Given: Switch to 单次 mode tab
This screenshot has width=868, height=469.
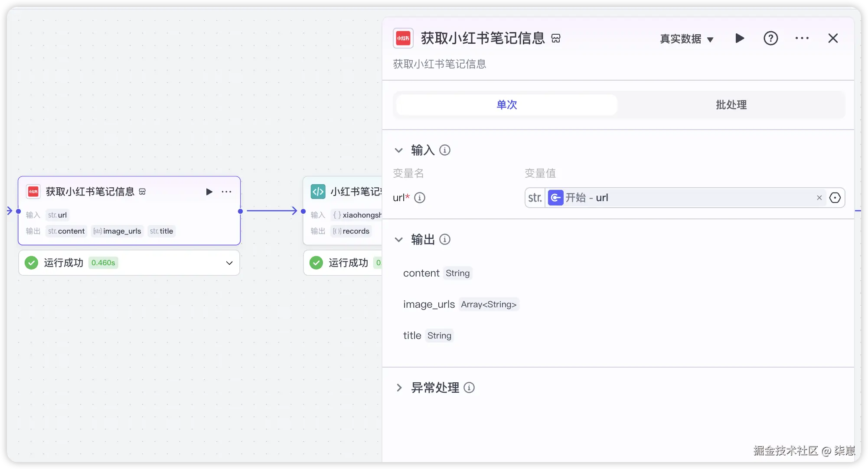Looking at the screenshot, I should (x=506, y=104).
